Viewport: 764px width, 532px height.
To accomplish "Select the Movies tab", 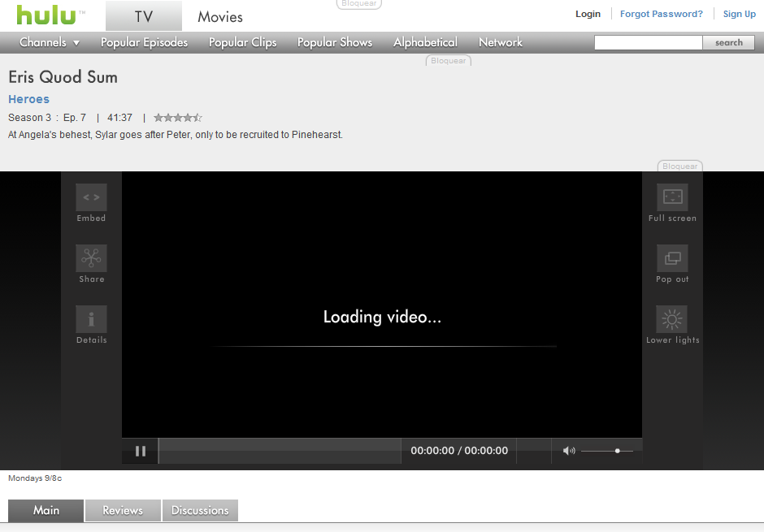I will 220,16.
